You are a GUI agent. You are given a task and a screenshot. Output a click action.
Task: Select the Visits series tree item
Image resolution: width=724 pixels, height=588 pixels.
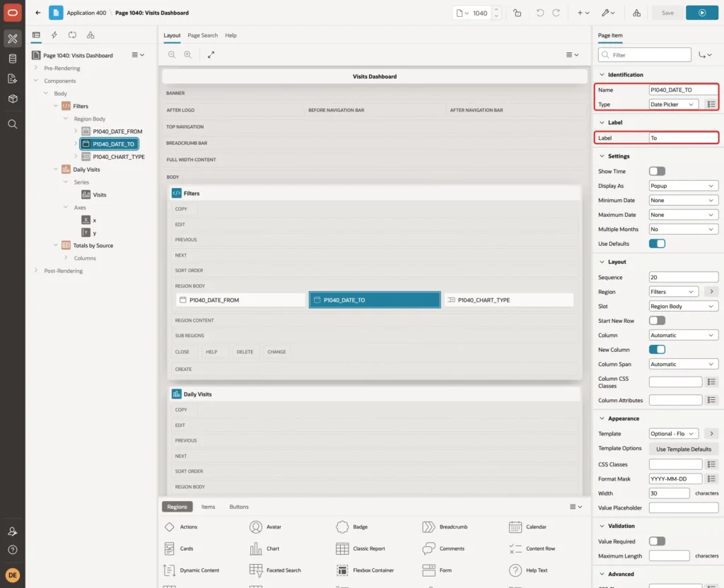tap(99, 195)
